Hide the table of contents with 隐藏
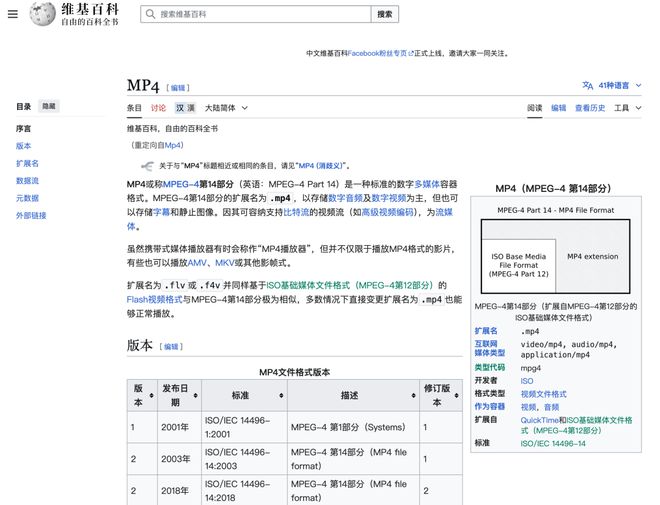Viewport: 660px width, 505px height. click(49, 106)
